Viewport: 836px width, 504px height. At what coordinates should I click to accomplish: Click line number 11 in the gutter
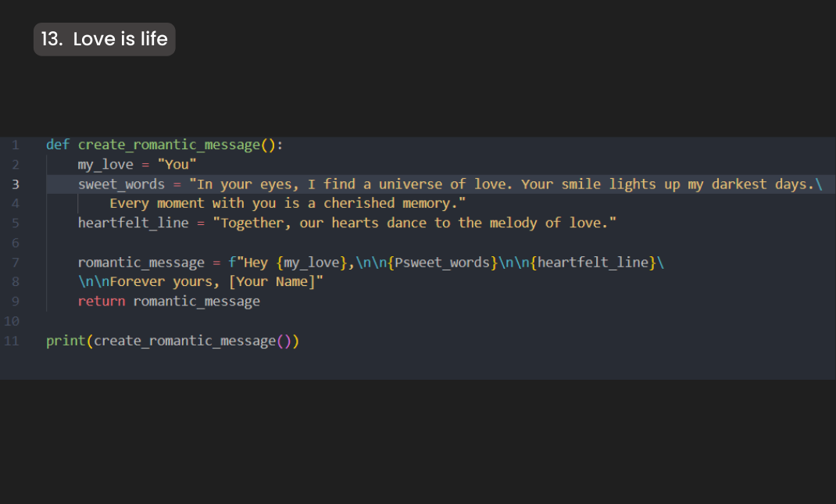tap(12, 341)
